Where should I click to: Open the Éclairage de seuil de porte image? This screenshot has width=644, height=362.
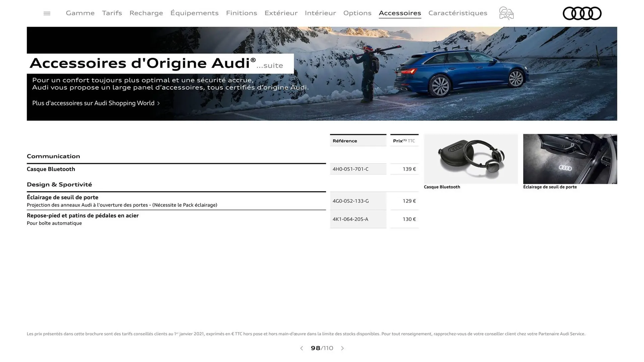pos(570,159)
